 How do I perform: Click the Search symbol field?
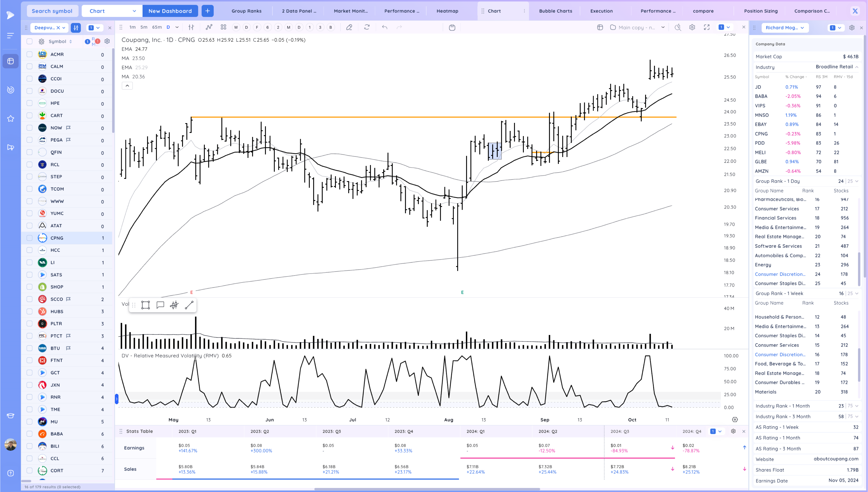(52, 11)
